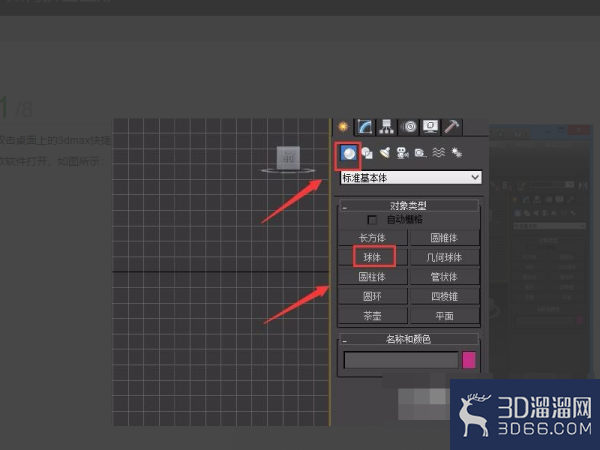Open the Hierarchy panel tab

coord(386,127)
